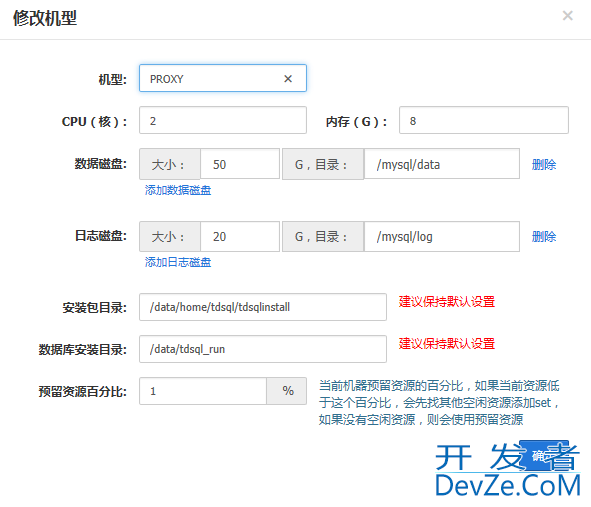Delete the data disk /mysql/data entry
The height and width of the screenshot is (507, 591).
pos(544,164)
